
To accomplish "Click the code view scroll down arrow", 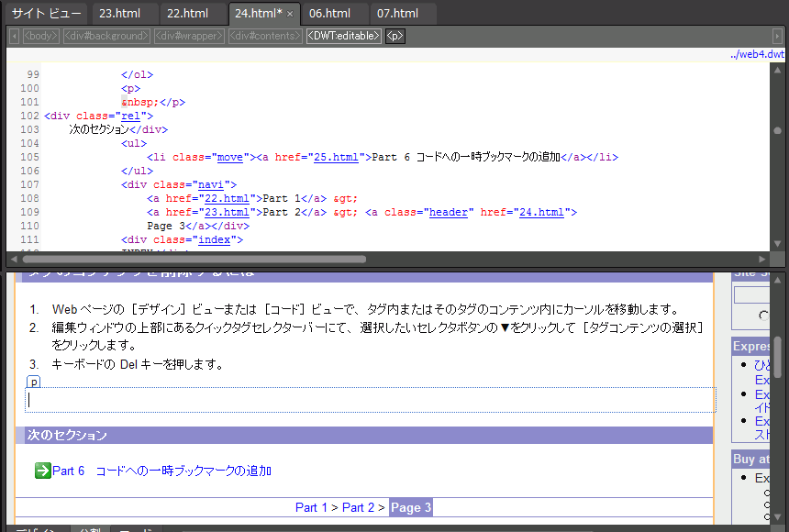I will tap(777, 244).
